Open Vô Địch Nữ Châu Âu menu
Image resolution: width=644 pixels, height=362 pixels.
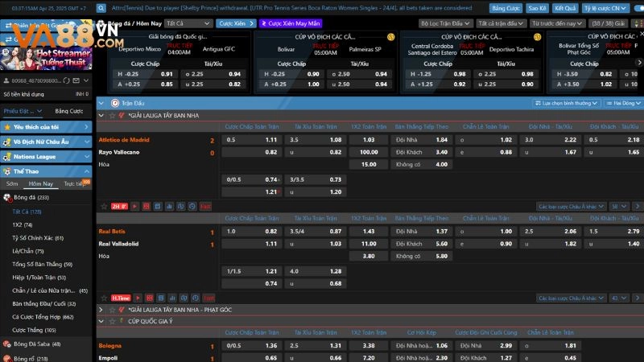pos(46,142)
